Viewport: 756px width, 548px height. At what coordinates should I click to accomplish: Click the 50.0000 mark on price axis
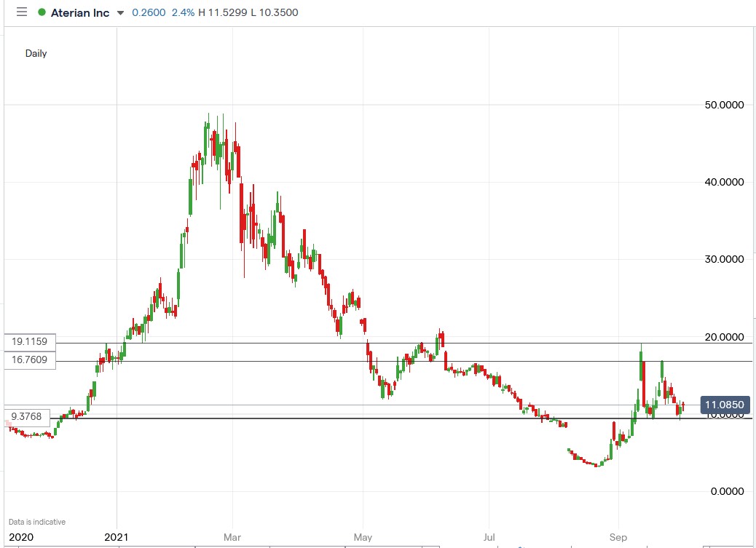pyautogui.click(x=724, y=104)
